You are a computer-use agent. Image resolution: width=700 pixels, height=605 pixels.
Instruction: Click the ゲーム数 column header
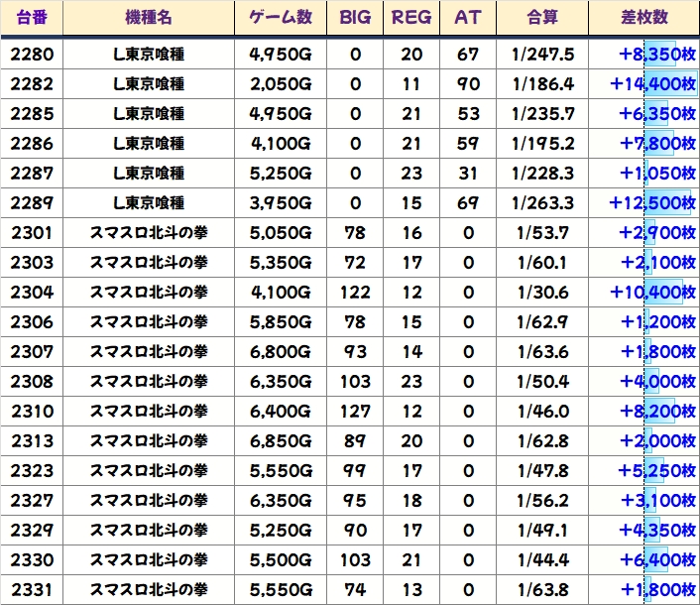point(281,18)
